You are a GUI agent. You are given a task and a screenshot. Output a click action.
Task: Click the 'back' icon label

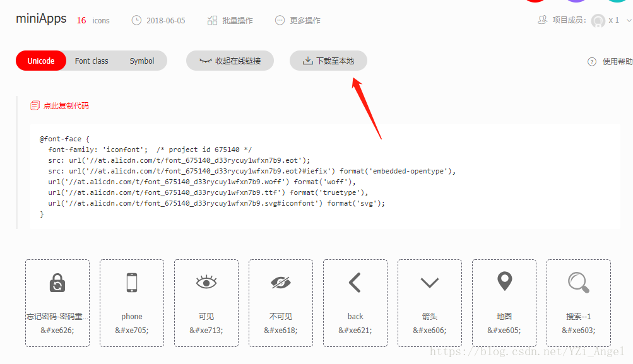coord(355,317)
